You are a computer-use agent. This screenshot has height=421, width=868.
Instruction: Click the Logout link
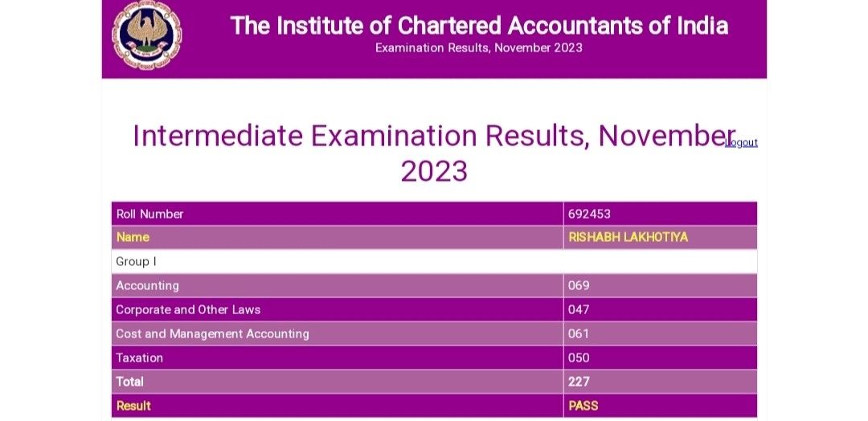pos(741,143)
